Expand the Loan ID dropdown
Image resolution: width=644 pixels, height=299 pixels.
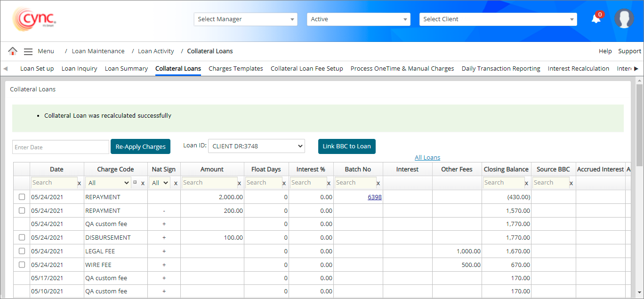pyautogui.click(x=257, y=146)
